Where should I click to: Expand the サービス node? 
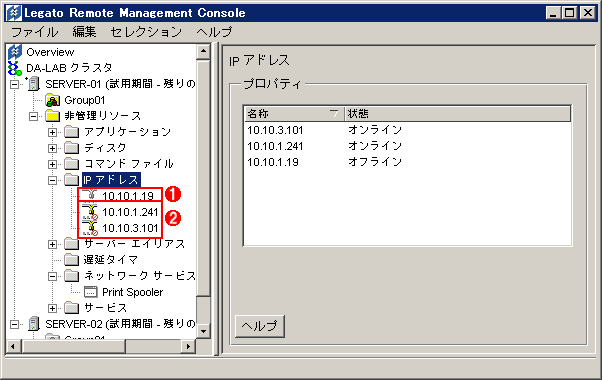(53, 308)
